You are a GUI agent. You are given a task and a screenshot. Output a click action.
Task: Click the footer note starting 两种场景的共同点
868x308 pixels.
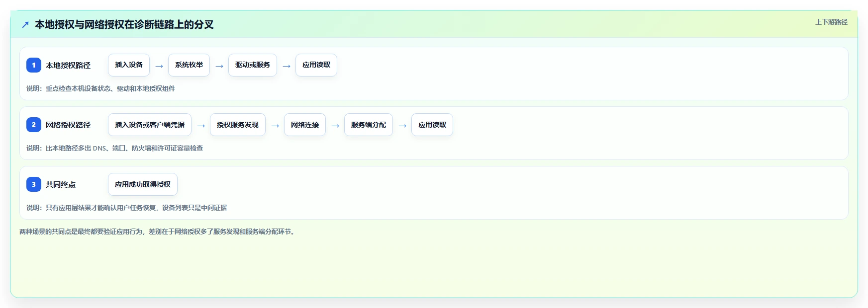(158, 231)
